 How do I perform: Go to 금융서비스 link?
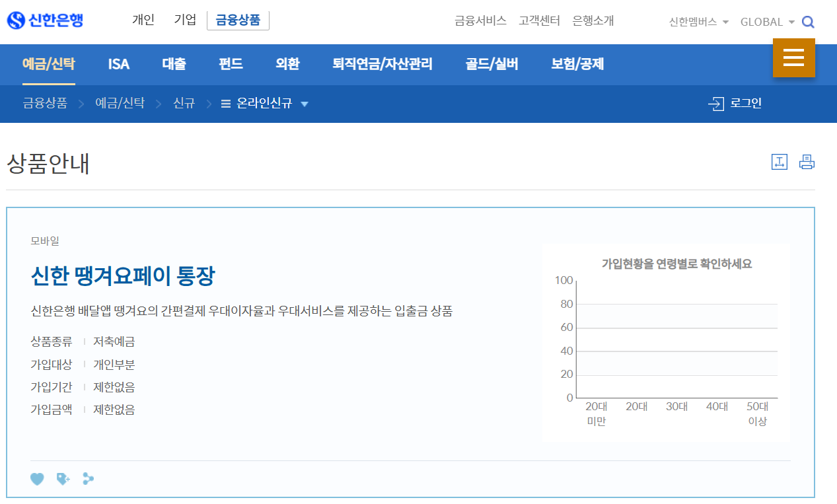[x=480, y=20]
